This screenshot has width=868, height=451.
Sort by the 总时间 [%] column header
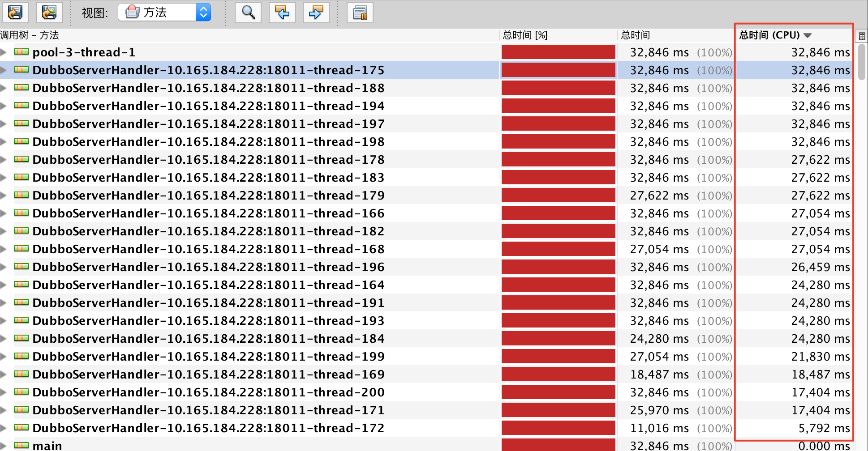pos(526,35)
